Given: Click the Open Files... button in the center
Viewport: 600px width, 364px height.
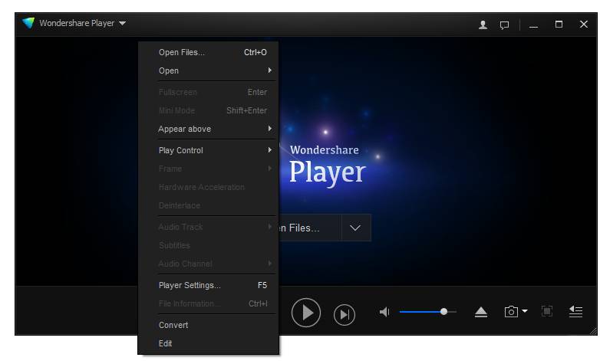Looking at the screenshot, I should pyautogui.click(x=310, y=228).
